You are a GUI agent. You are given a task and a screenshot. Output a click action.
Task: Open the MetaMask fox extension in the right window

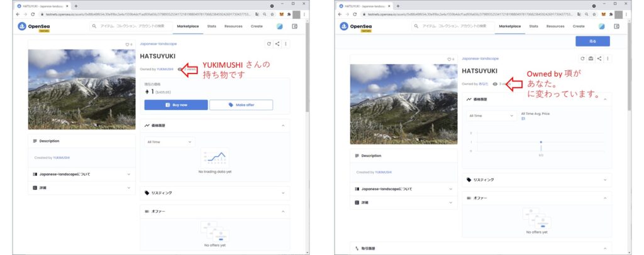[604, 14]
